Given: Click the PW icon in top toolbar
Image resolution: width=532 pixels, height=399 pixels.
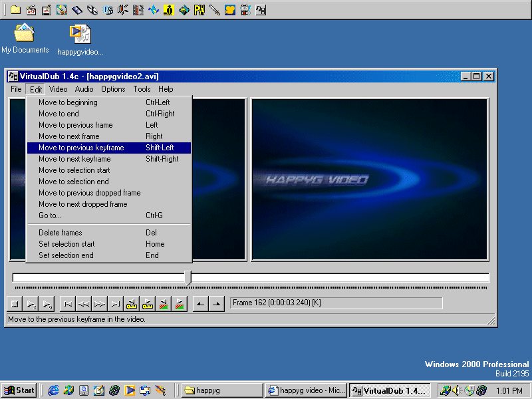Looking at the screenshot, I should click(199, 10).
